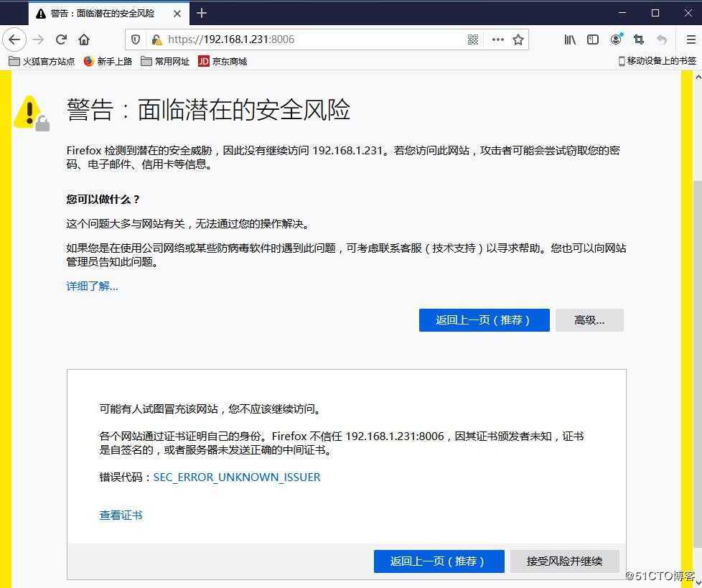Open 新手上路 bookmark
This screenshot has height=588, width=702.
[x=108, y=61]
